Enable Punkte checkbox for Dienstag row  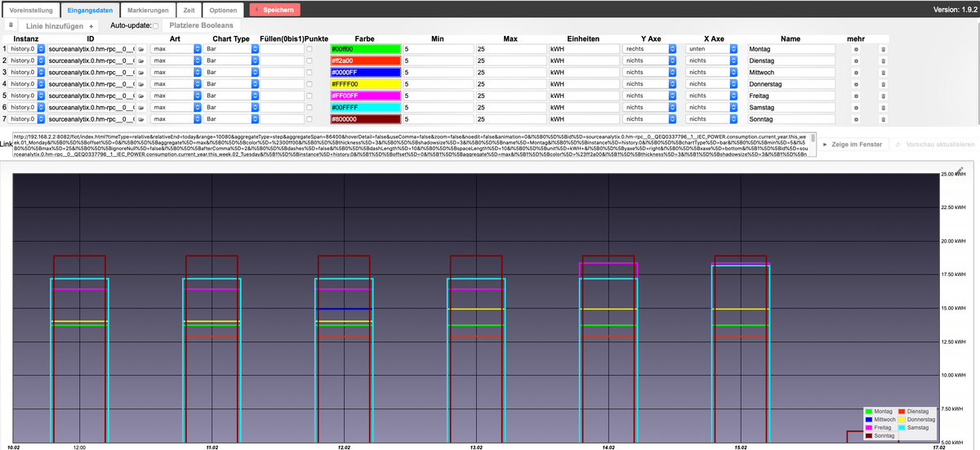coord(309,60)
